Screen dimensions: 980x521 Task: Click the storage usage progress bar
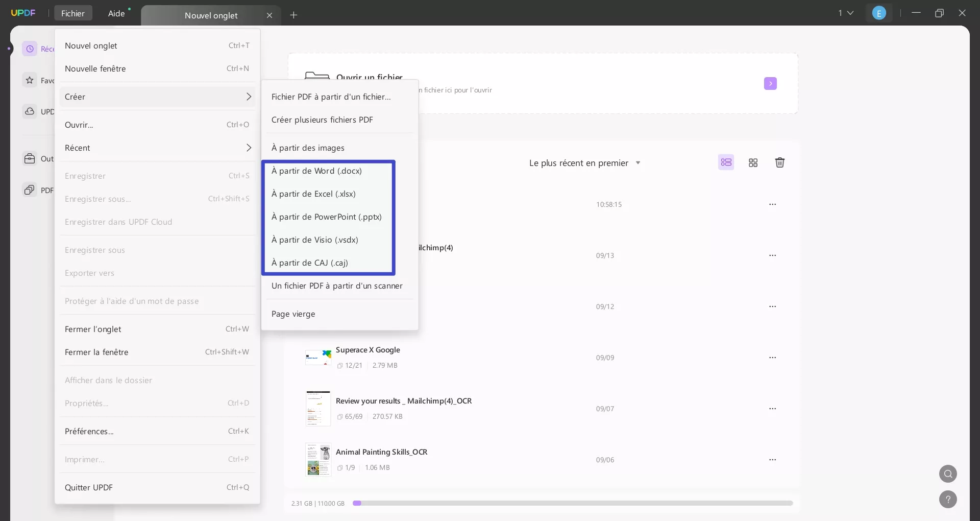pos(573,503)
